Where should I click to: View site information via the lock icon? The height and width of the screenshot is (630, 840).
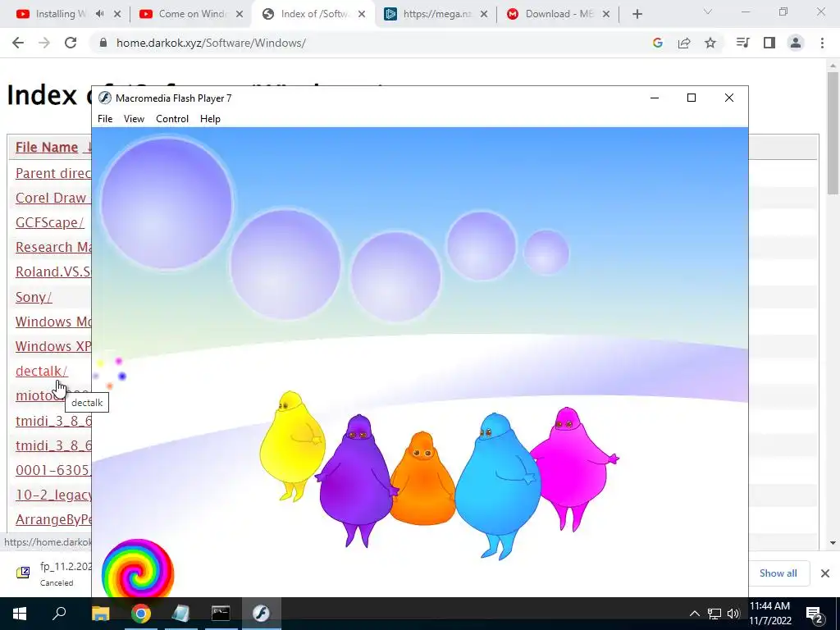[x=103, y=43]
